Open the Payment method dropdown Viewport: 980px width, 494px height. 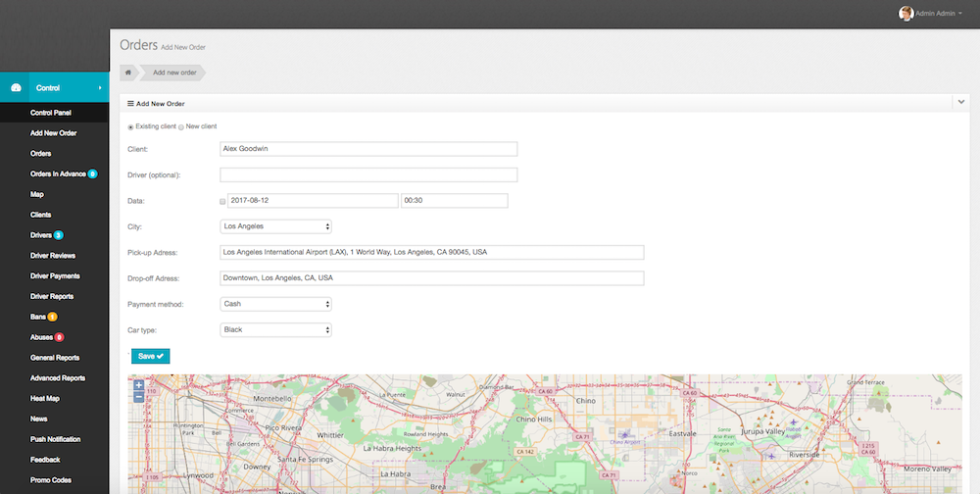275,304
